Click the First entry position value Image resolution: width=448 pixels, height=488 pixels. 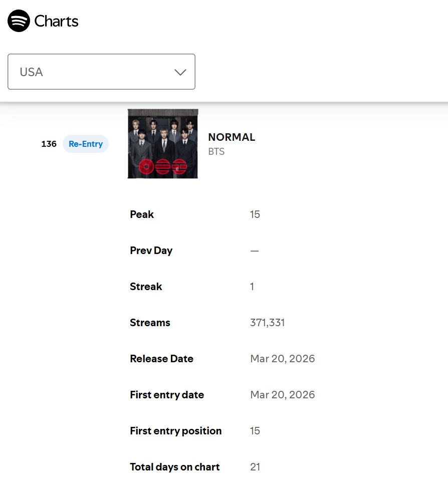255,431
